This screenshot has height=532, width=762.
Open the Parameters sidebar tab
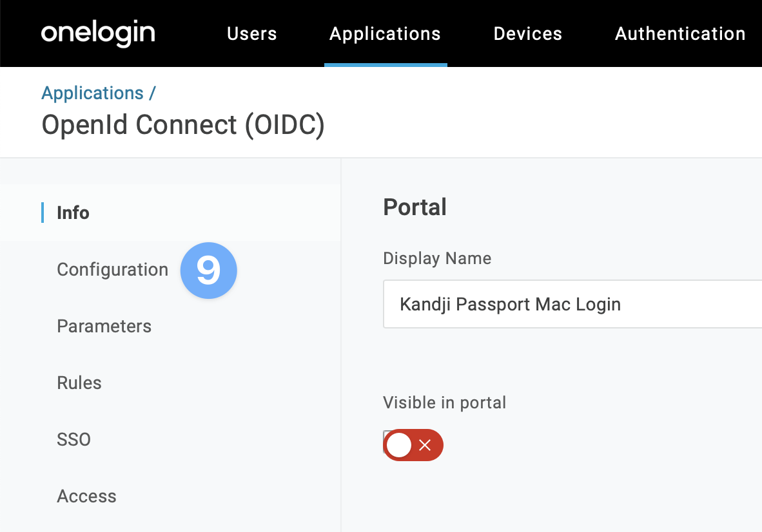pyautogui.click(x=104, y=326)
